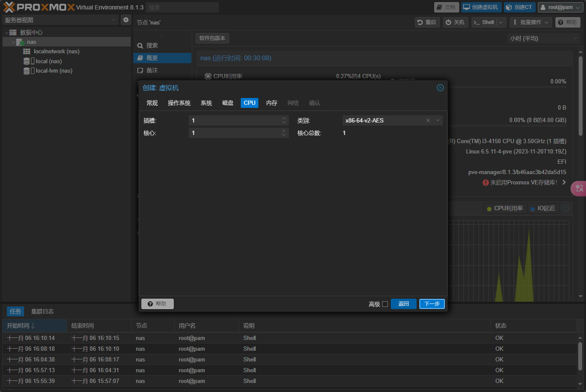Toggle the IO延迟 chart legend
Screen dimensions: 586x392
[x=543, y=208]
